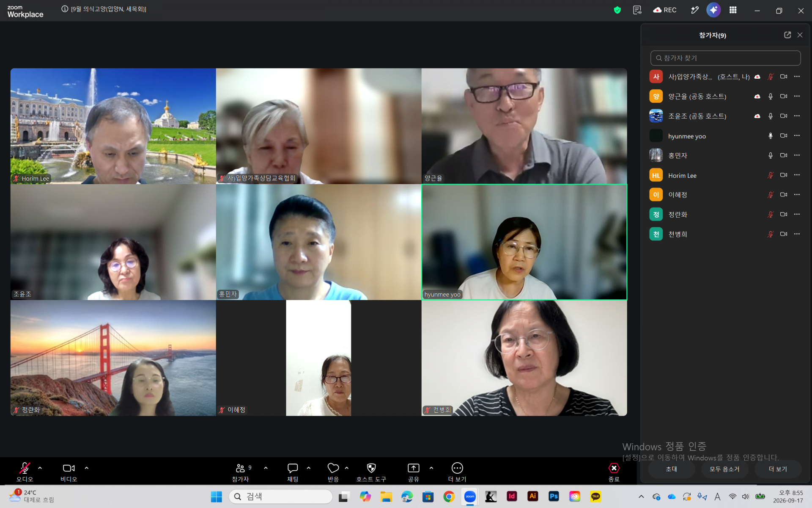The image size is (812, 508).
Task: Click the cloud REC recording indicator
Action: pos(665,10)
